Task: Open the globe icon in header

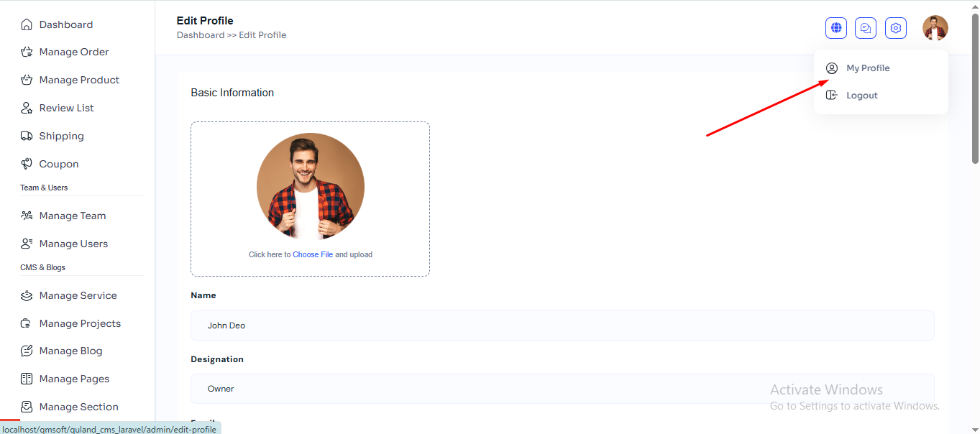Action: pyautogui.click(x=835, y=28)
